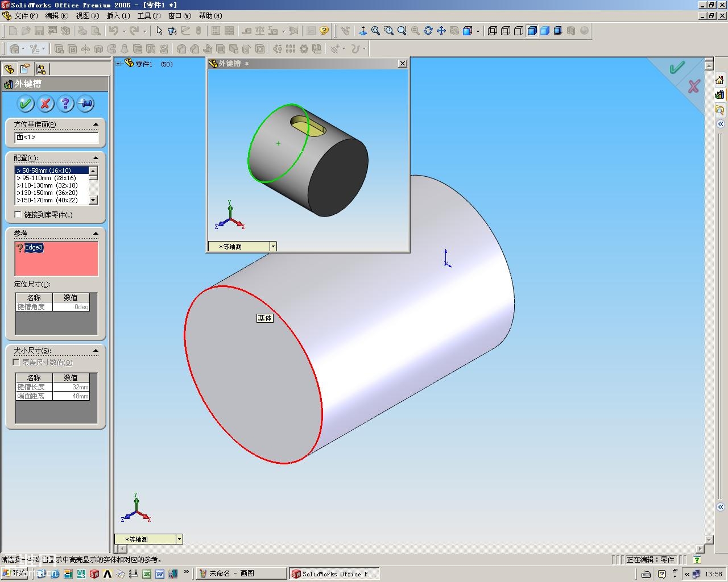The height and width of the screenshot is (582, 728).
Task: Open the 插入(I) menu
Action: click(118, 16)
